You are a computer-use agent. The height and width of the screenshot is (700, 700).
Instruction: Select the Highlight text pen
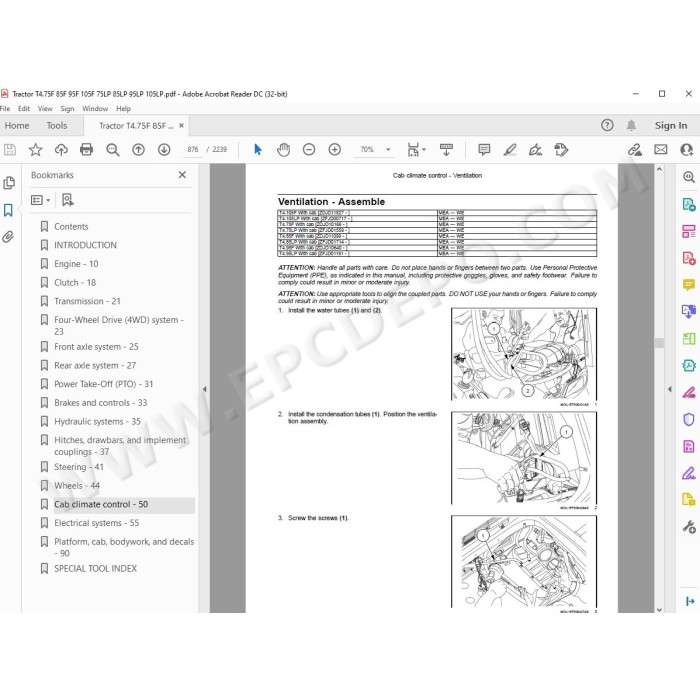point(510,150)
